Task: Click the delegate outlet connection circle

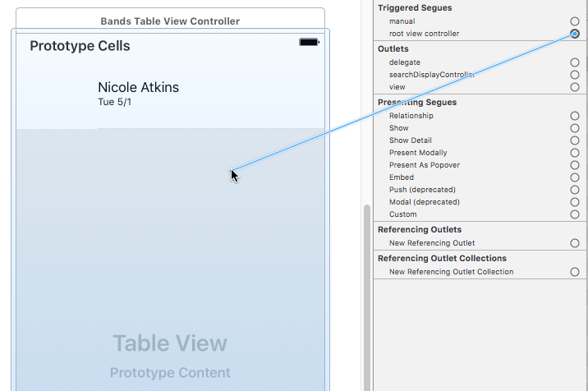Action: coord(575,62)
